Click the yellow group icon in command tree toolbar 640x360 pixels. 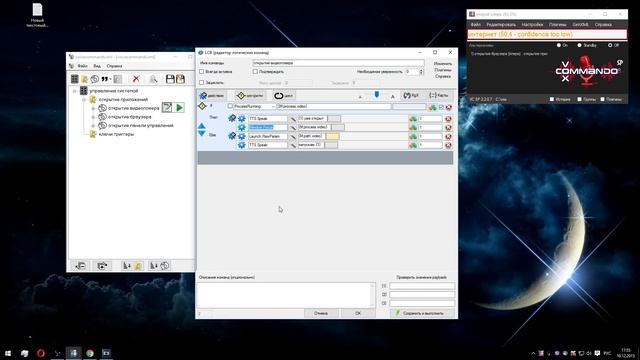pos(84,79)
